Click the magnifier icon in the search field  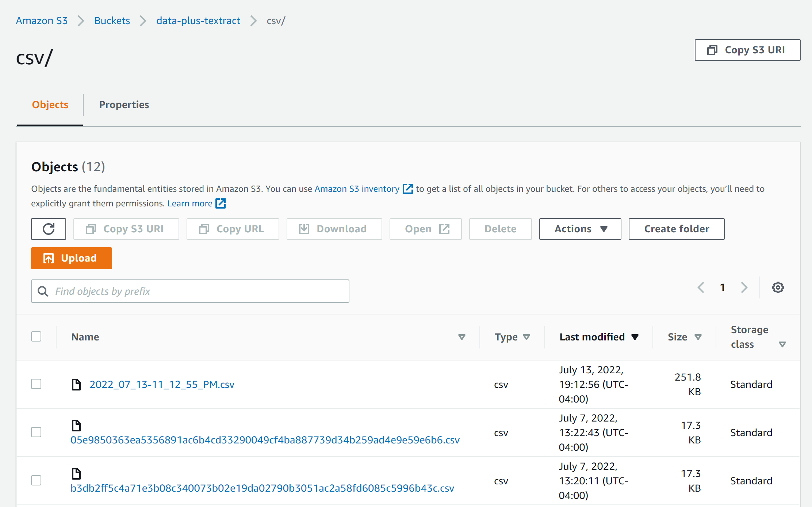[43, 291]
